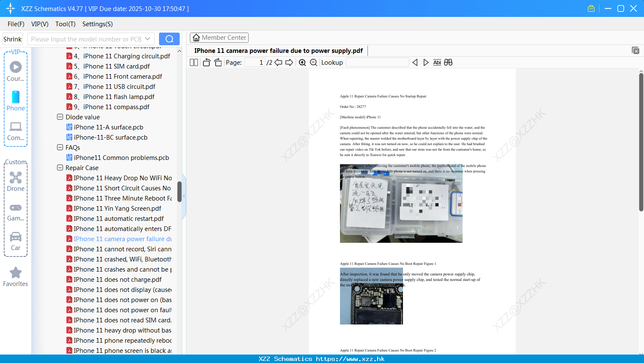Screen dimensions: 644x363
Task: Click the XZZ app logo
Action: [11, 8]
